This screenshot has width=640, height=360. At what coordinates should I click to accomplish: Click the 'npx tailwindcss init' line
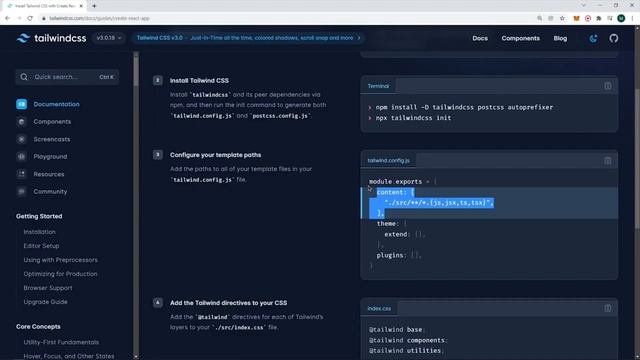click(413, 118)
